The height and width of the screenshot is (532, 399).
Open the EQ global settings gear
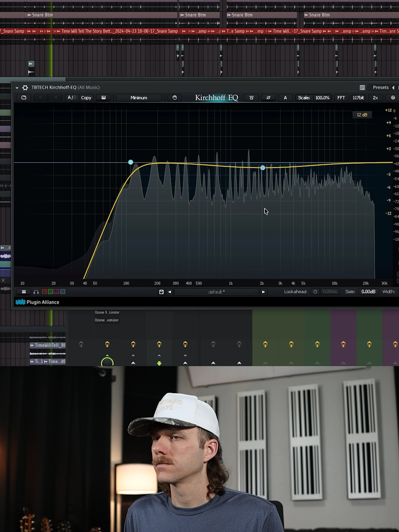coord(393,98)
